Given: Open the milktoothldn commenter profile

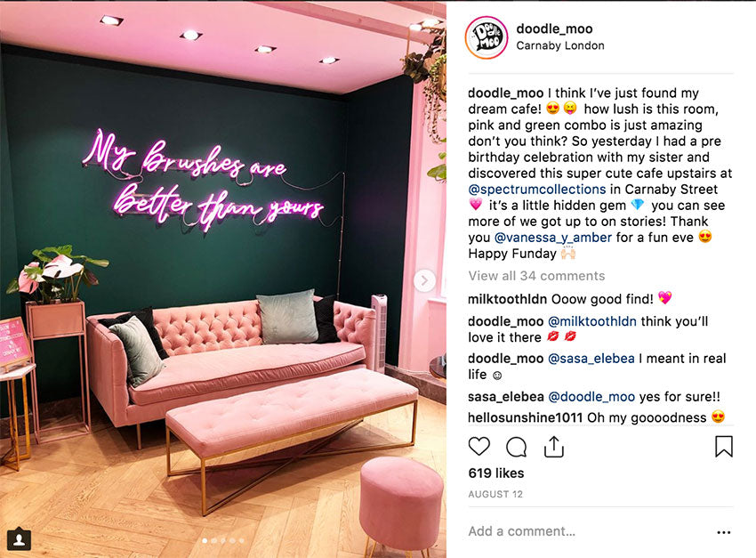Looking at the screenshot, I should point(507,299).
